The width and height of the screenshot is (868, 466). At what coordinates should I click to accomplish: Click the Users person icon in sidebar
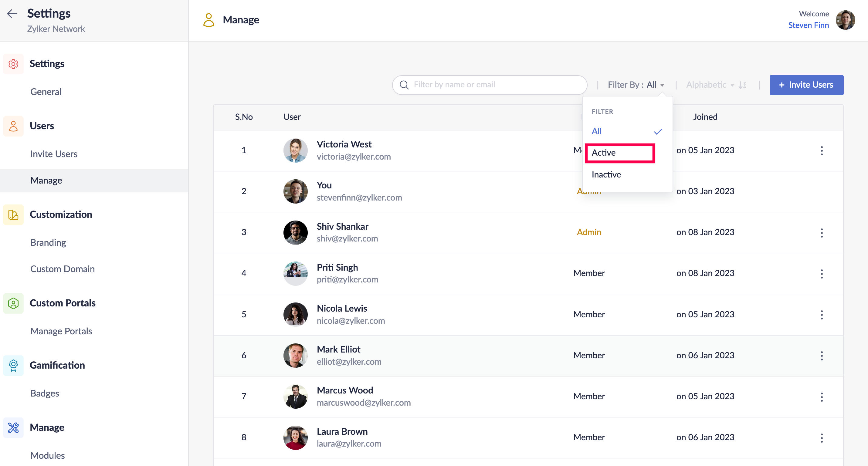[13, 126]
